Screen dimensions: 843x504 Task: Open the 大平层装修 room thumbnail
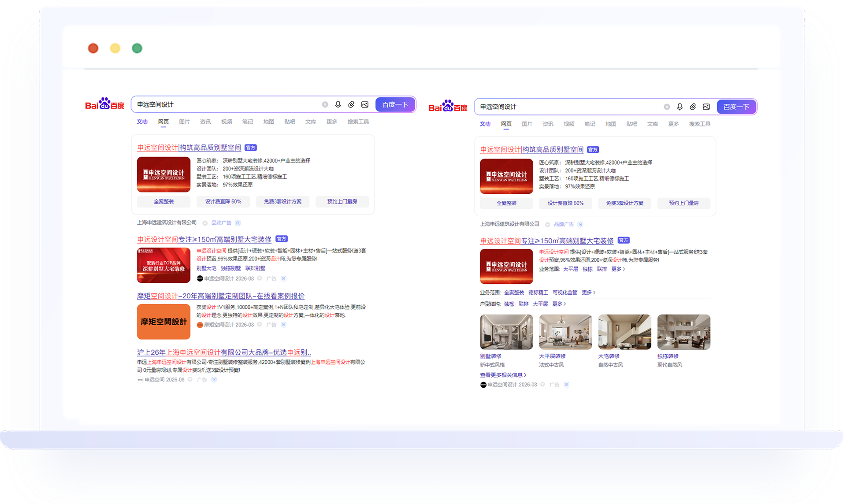pos(565,332)
